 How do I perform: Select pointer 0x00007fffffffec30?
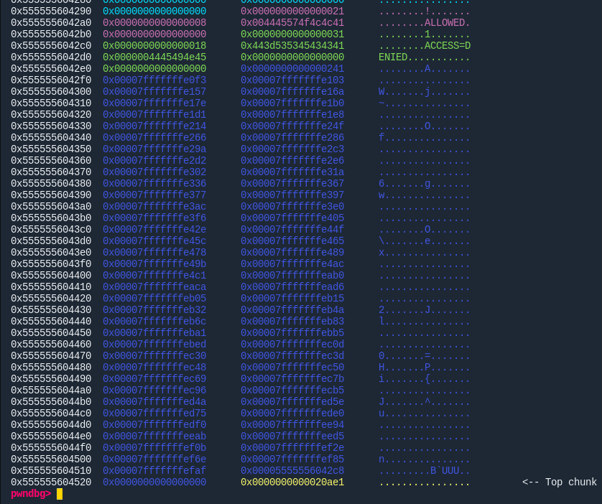(x=154, y=356)
